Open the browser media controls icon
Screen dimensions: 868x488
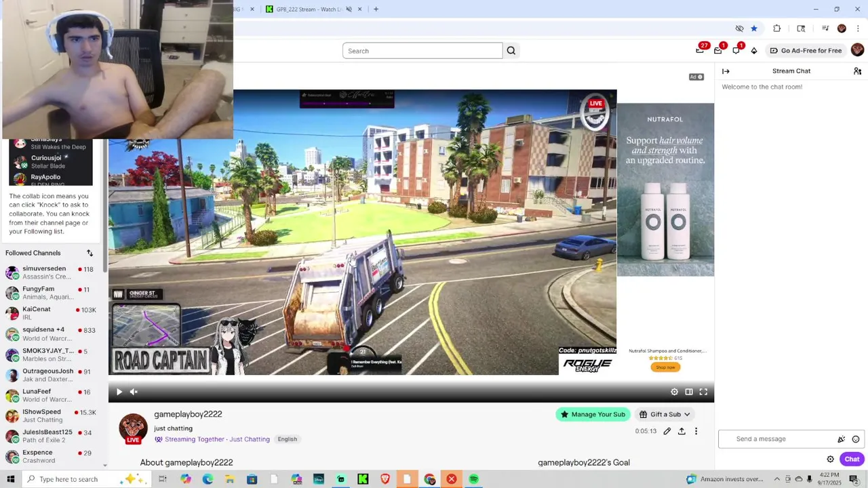point(825,28)
